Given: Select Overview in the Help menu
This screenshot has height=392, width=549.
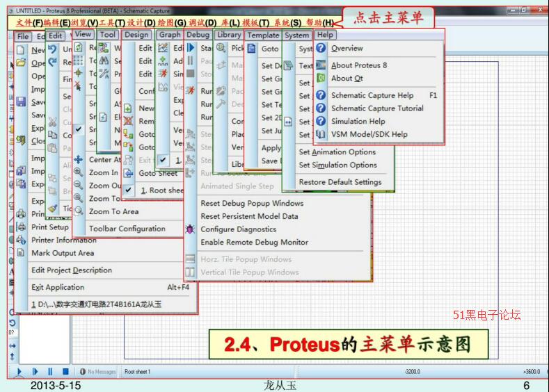Looking at the screenshot, I should (x=347, y=48).
